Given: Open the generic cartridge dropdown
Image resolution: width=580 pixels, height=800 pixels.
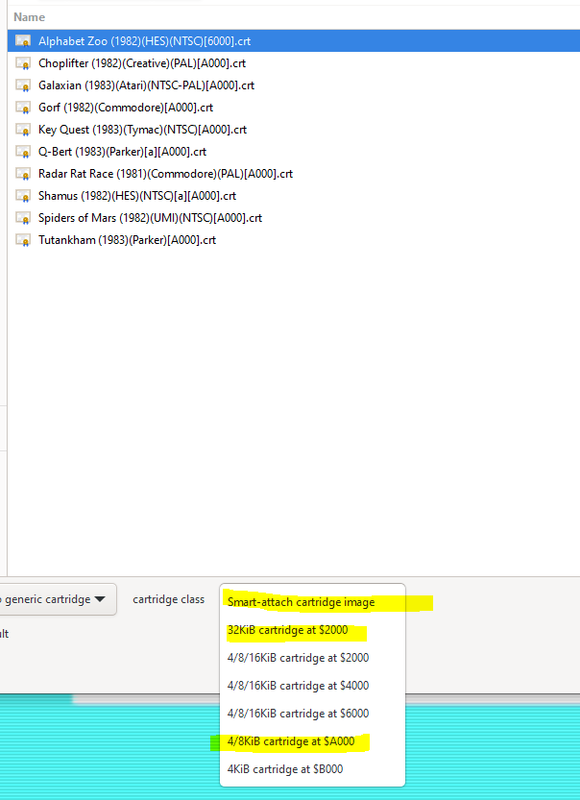Looking at the screenshot, I should pyautogui.click(x=57, y=599).
